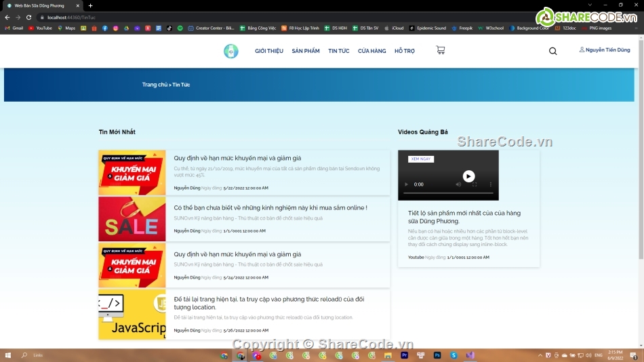
Task: Open the Bảng Công Việc bookmark
Action: (x=258, y=28)
